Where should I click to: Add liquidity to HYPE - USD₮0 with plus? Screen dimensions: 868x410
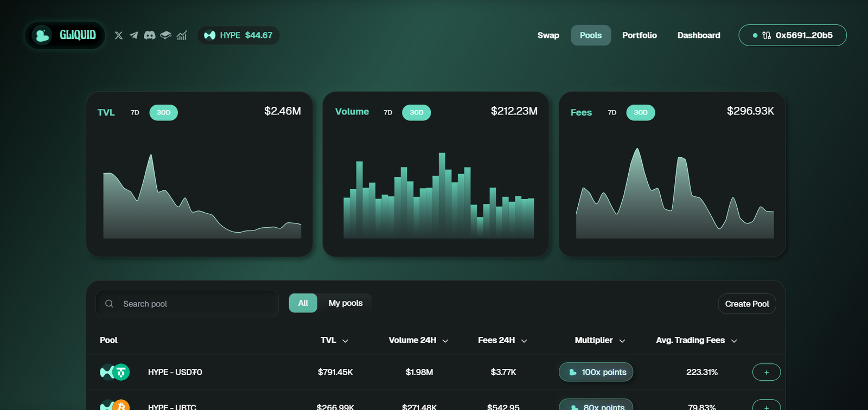tap(766, 372)
